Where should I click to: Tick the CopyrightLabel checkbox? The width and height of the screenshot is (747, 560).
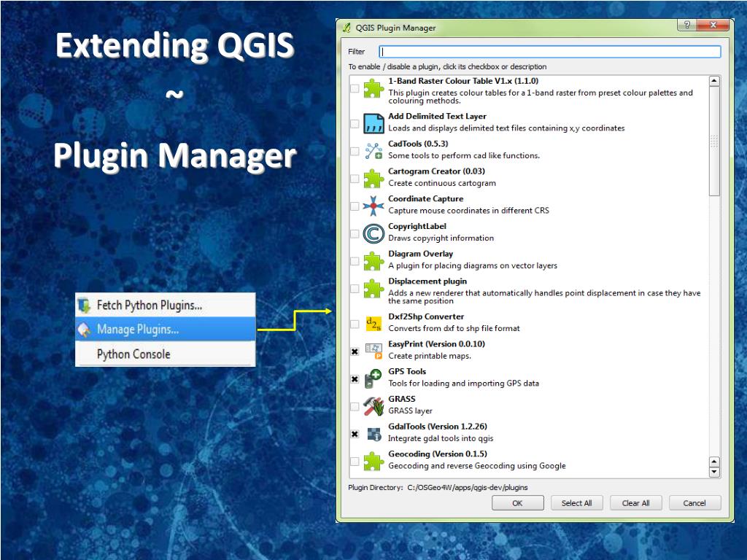click(355, 234)
